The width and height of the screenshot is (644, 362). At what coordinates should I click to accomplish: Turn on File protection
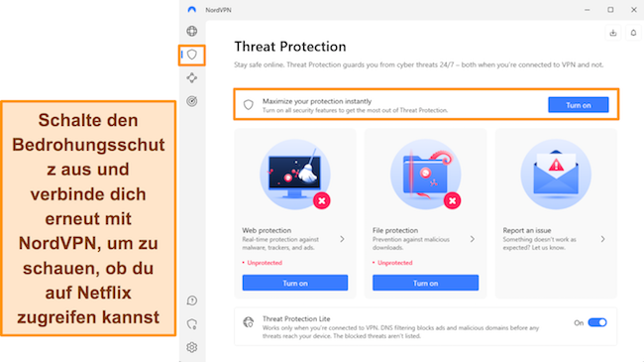(x=425, y=283)
